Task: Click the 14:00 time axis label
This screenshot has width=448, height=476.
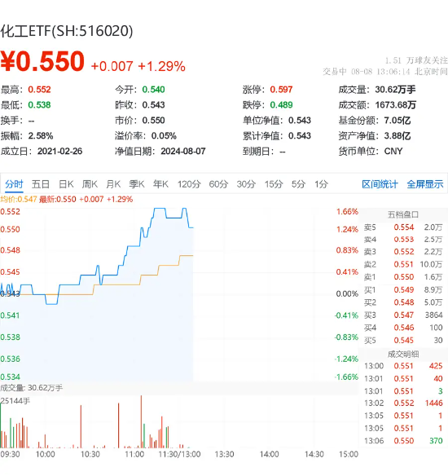Action: click(x=269, y=454)
